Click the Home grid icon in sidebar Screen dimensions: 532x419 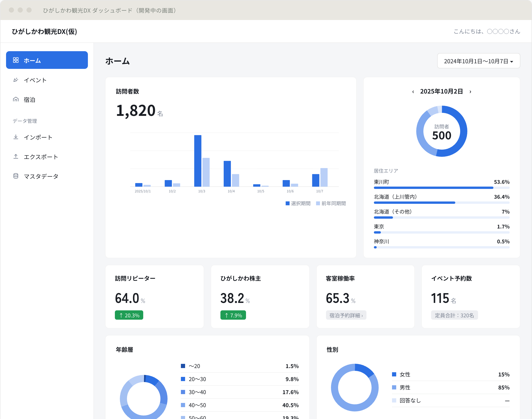tap(16, 60)
